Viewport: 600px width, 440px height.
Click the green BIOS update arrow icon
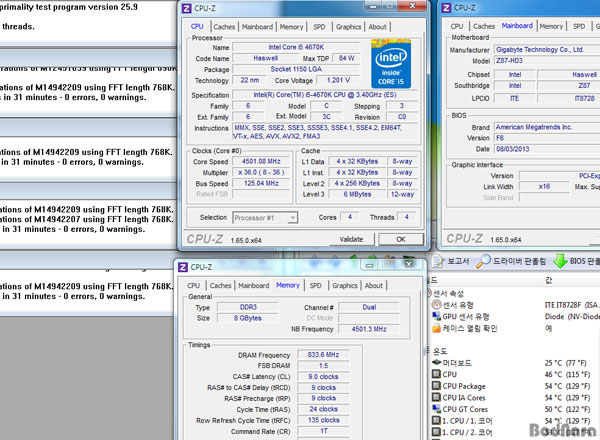pyautogui.click(x=560, y=261)
